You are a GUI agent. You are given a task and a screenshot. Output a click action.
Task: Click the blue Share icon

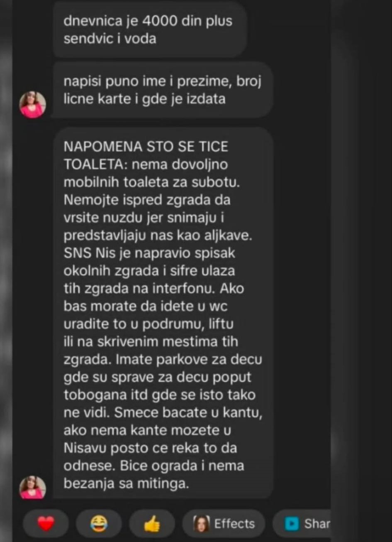292,524
